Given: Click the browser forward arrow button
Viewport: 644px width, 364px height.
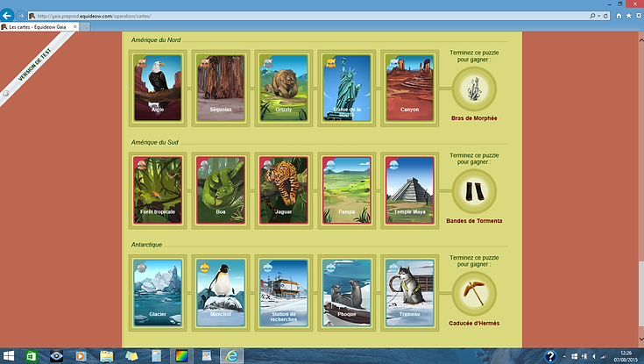Looking at the screenshot, I should [x=20, y=16].
